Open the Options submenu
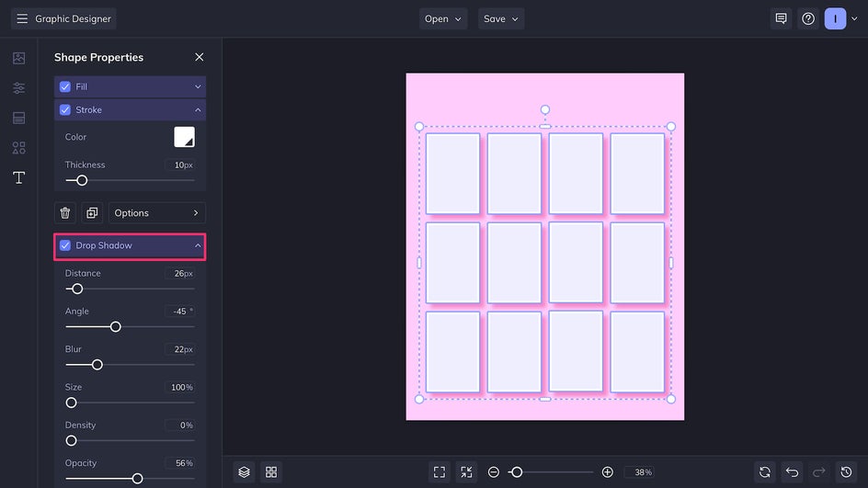The width and height of the screenshot is (868, 488). tap(156, 213)
